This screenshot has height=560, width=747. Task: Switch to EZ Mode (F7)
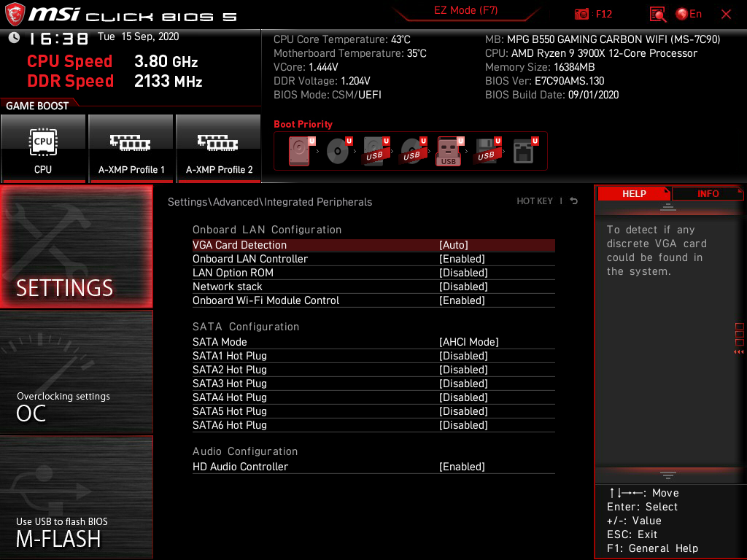[x=466, y=10]
